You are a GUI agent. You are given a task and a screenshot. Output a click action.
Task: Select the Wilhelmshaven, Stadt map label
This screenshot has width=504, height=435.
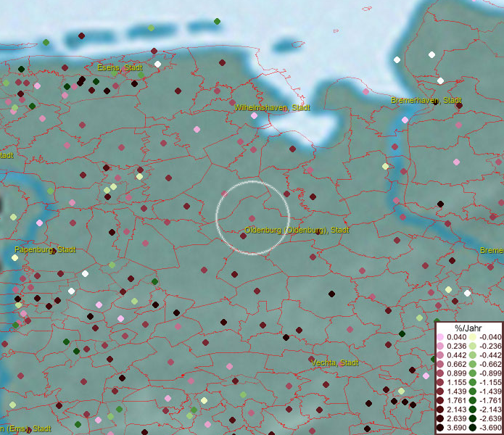tap(271, 107)
